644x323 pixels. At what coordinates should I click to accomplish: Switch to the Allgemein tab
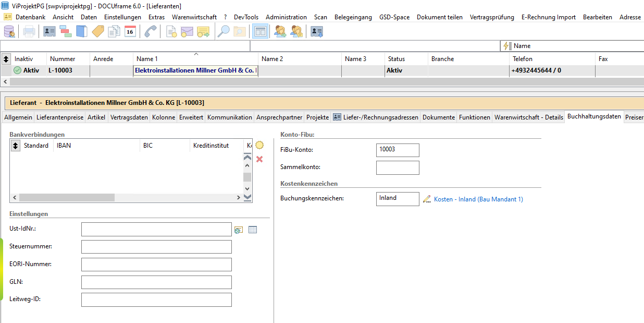[x=18, y=117]
